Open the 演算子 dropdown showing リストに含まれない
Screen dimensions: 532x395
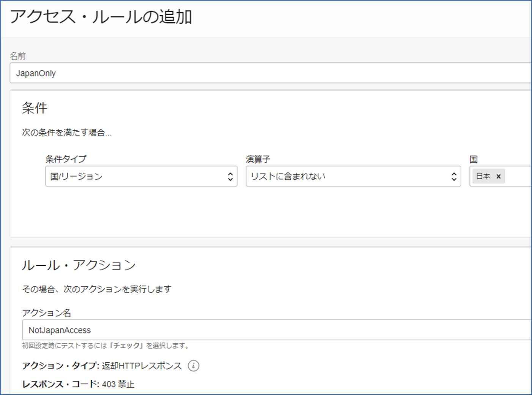click(x=353, y=176)
